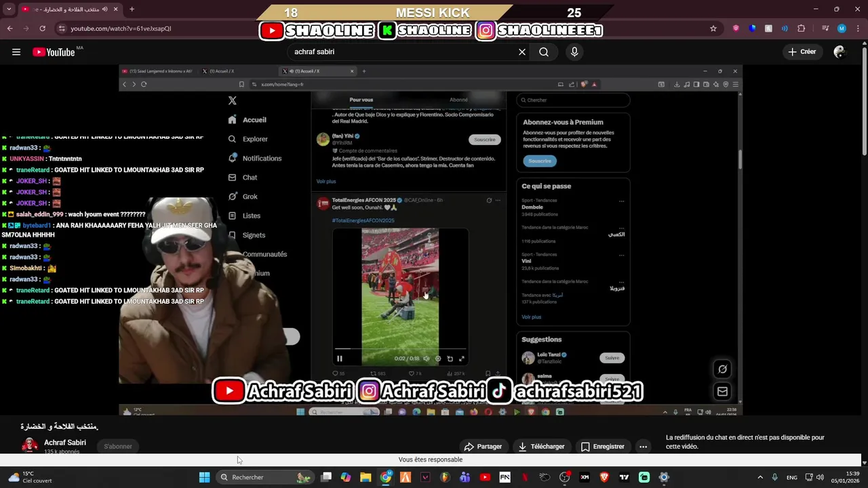Reload the YouTube page

click(42, 28)
